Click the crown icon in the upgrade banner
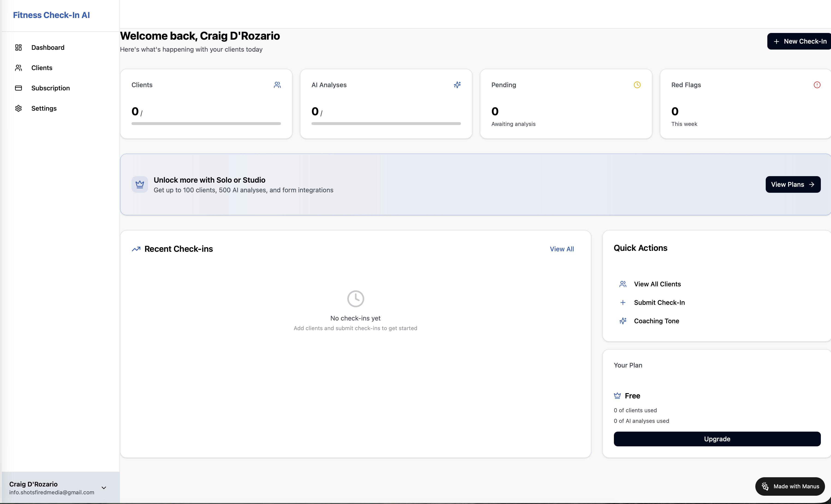 (140, 184)
